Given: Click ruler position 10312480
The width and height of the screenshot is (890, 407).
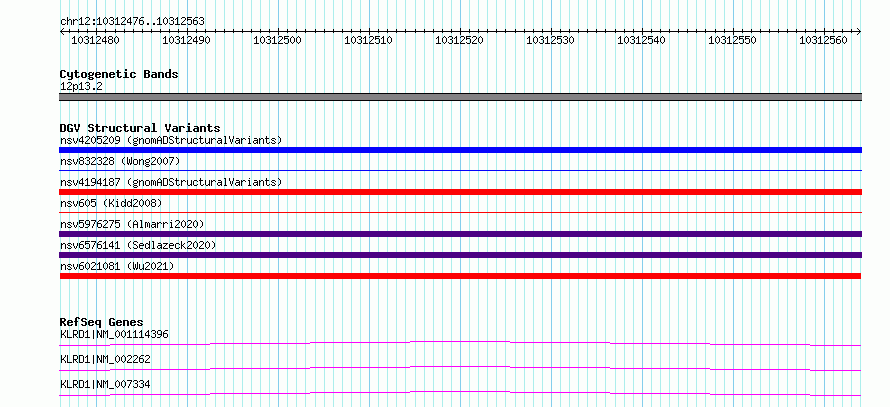Looking at the screenshot, I should click(96, 40).
